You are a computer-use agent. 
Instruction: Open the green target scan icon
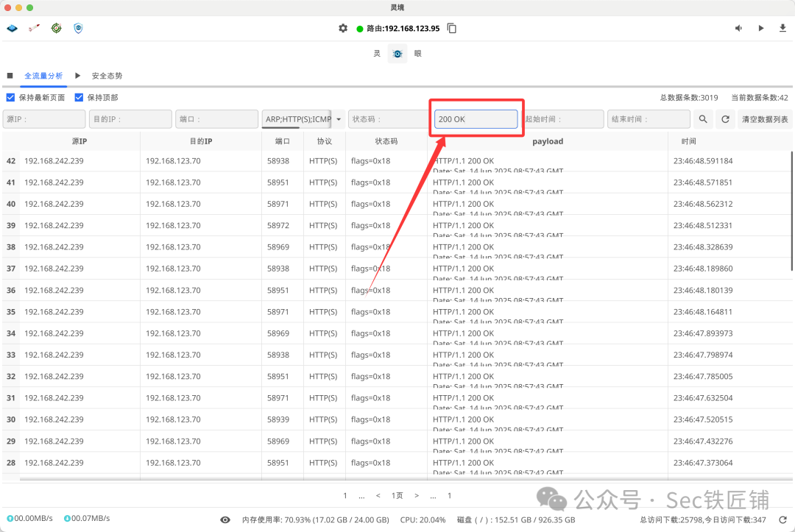point(56,28)
